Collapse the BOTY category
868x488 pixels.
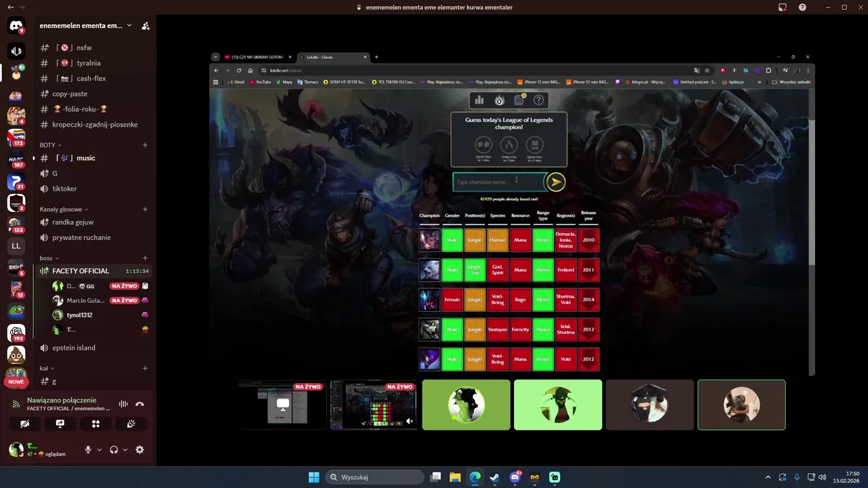pyautogui.click(x=50, y=145)
